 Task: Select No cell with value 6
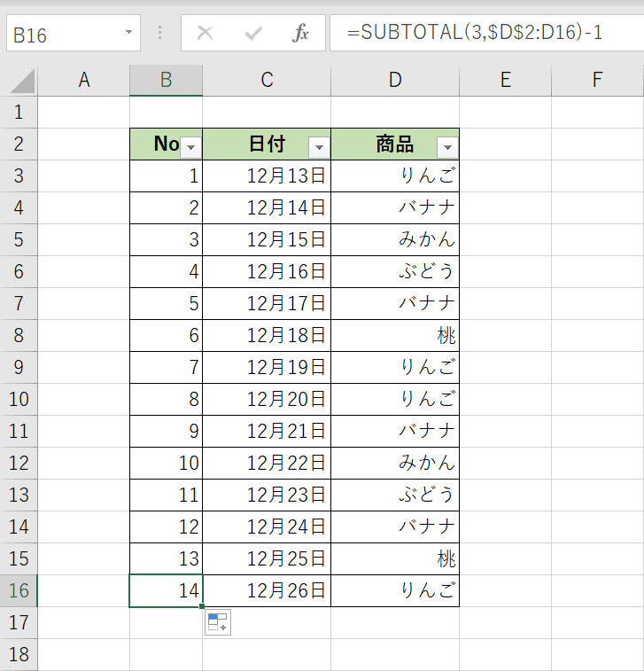pos(166,335)
